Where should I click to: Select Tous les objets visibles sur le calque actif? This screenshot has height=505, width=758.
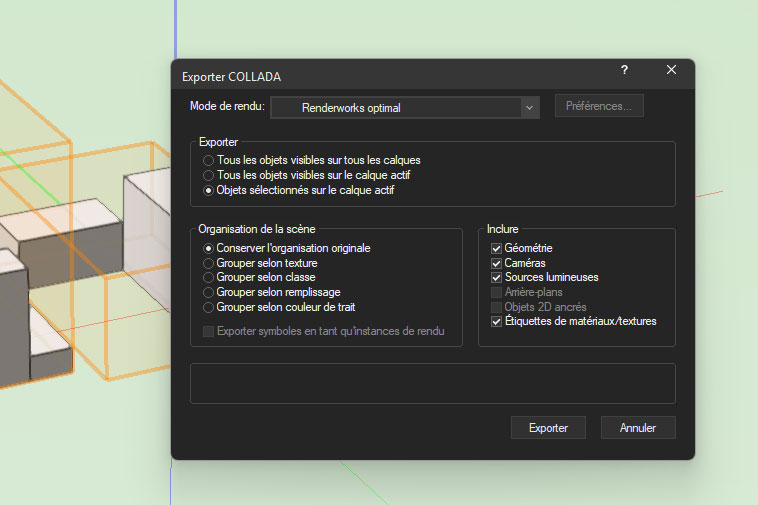[208, 175]
